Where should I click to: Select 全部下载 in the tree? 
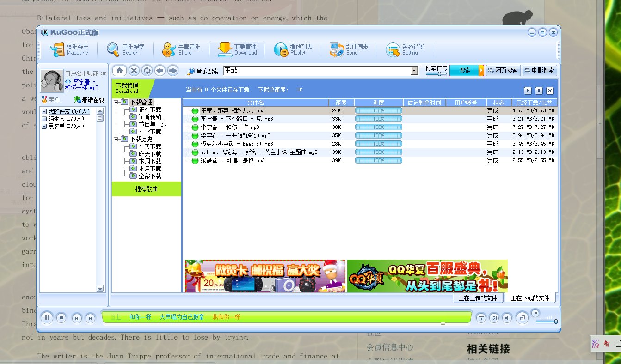tap(150, 176)
